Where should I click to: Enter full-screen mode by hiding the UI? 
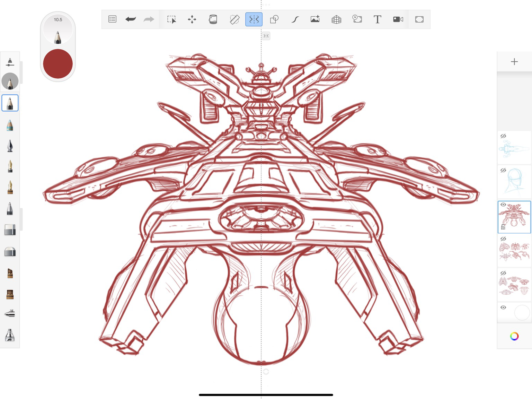click(419, 19)
